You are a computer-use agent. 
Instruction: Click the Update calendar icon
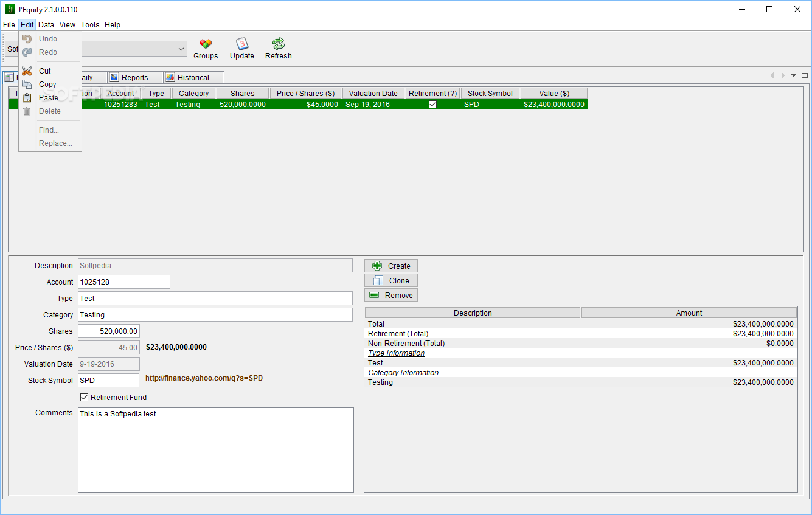click(242, 43)
